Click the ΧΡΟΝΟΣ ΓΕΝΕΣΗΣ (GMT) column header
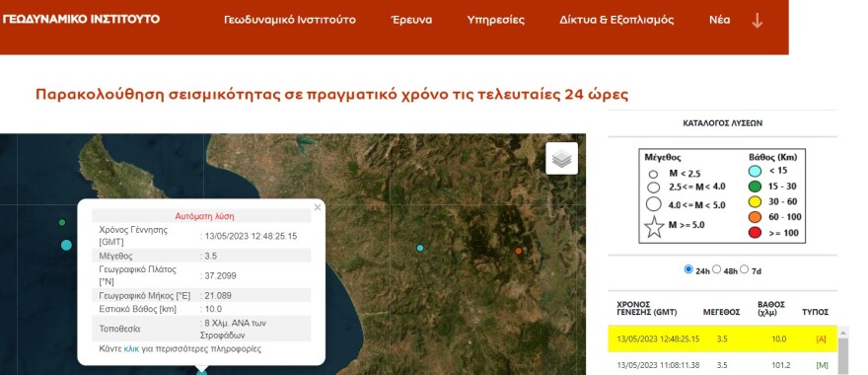Screen dimensions: 868x375 pyautogui.click(x=647, y=309)
